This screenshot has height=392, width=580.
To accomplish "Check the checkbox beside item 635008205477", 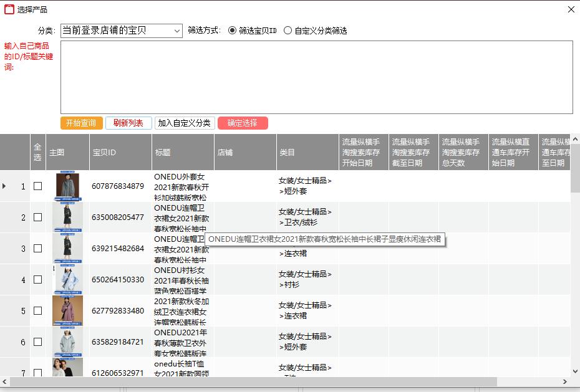I will point(37,216).
